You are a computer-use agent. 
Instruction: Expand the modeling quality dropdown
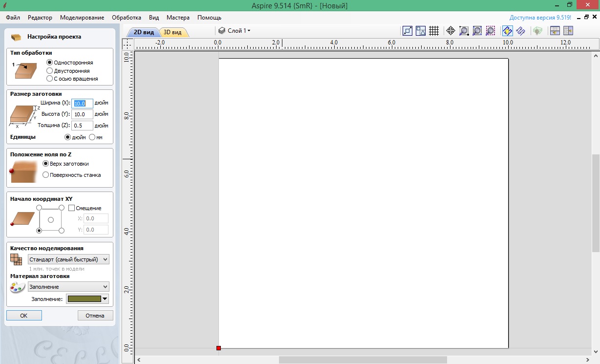tap(68, 259)
